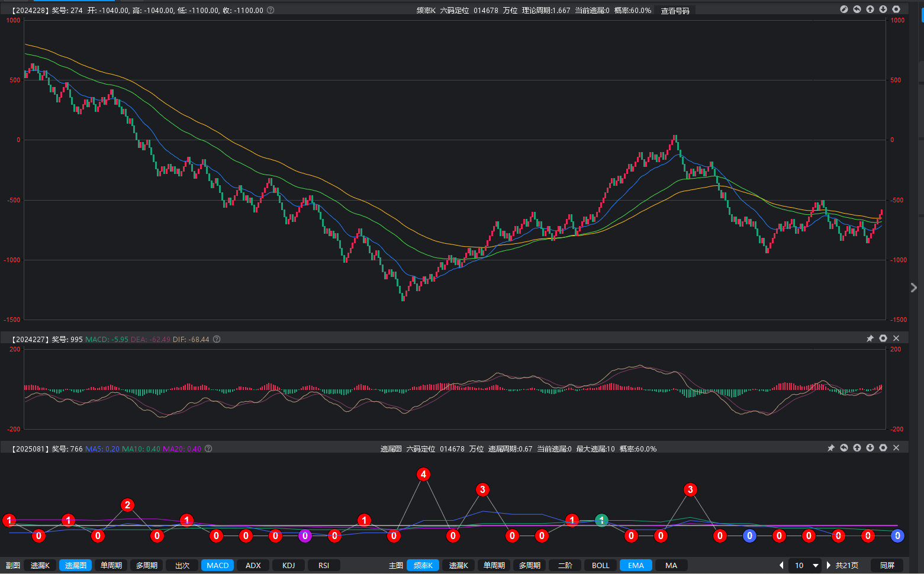924x574 pixels.
Task: Click undo arrow icon in 遗漏图 panel header
Action: click(x=844, y=448)
